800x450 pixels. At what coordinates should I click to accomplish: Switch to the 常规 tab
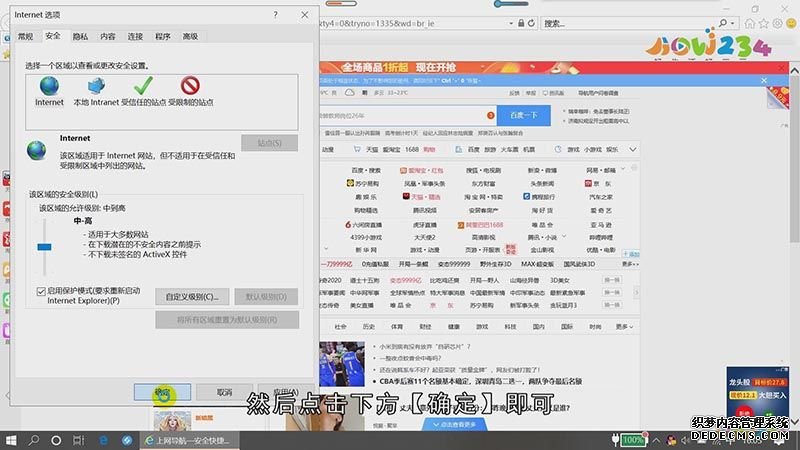click(26, 36)
